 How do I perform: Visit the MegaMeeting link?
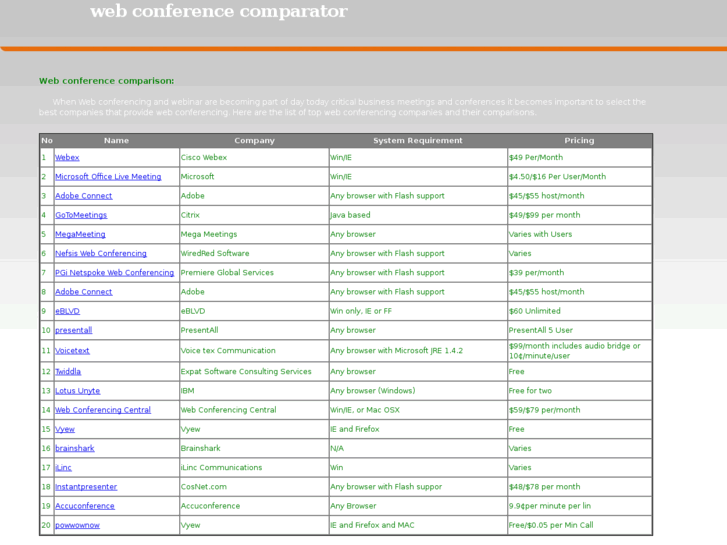[x=80, y=234]
